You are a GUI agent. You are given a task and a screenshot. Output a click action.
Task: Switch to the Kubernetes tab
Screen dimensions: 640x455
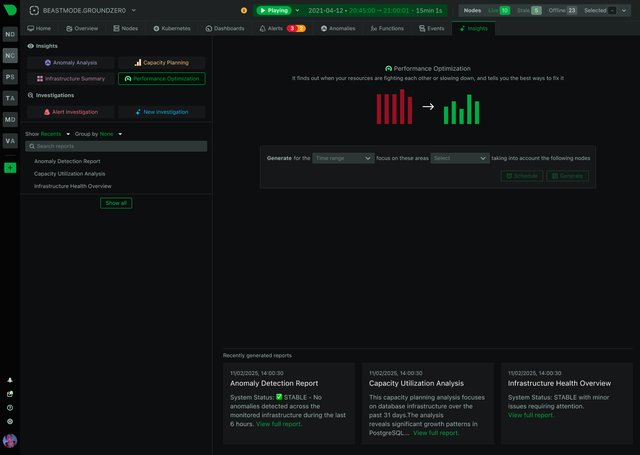coord(172,29)
